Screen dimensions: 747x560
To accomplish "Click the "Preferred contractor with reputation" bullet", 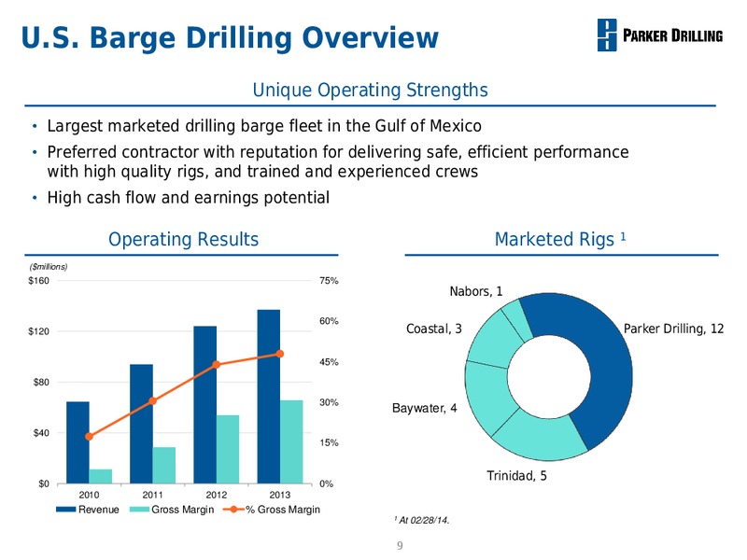I will coord(338,161).
